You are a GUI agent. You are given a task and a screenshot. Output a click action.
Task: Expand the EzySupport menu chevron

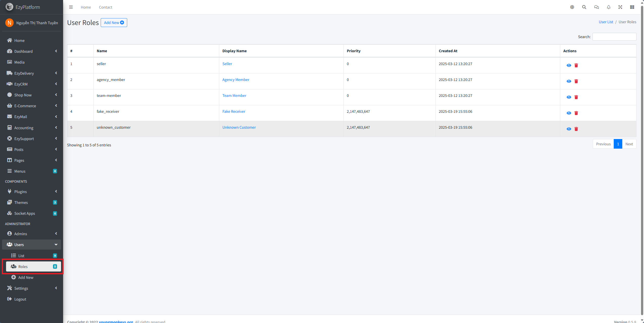(56, 138)
